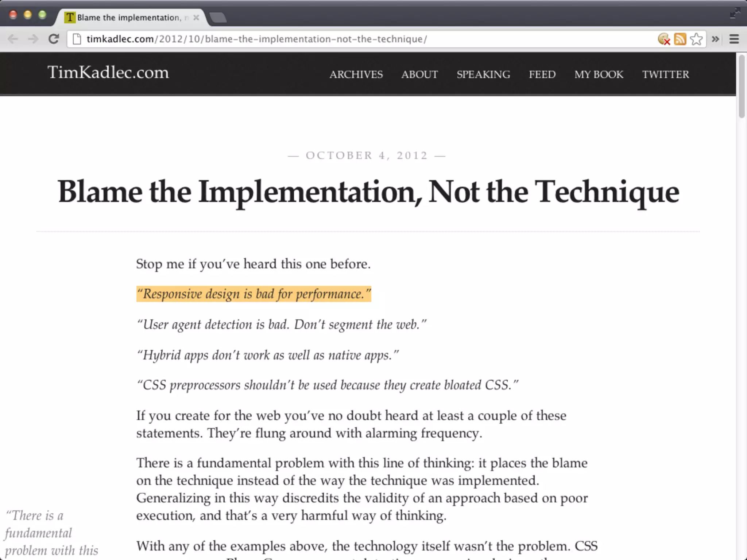Viewport: 747px width, 560px height.
Task: Click the blocked cookie icon in address bar
Action: (x=664, y=39)
